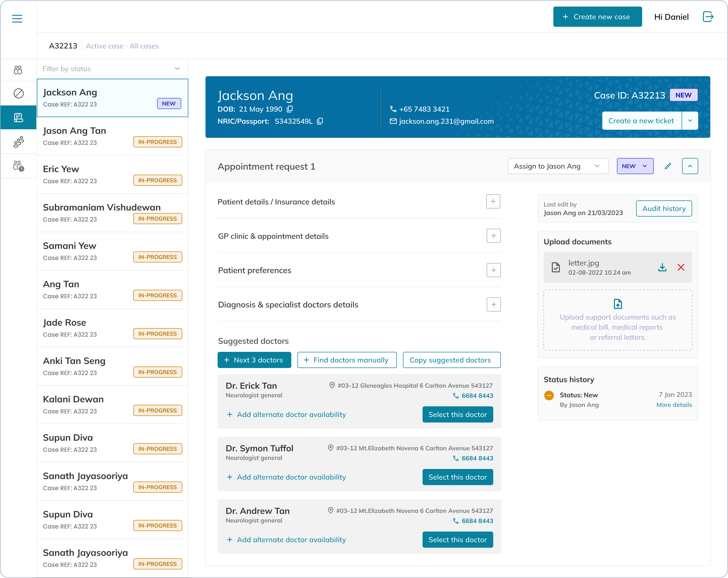
Task: Open the Assign to Jason Ang dropdown
Action: click(x=558, y=166)
